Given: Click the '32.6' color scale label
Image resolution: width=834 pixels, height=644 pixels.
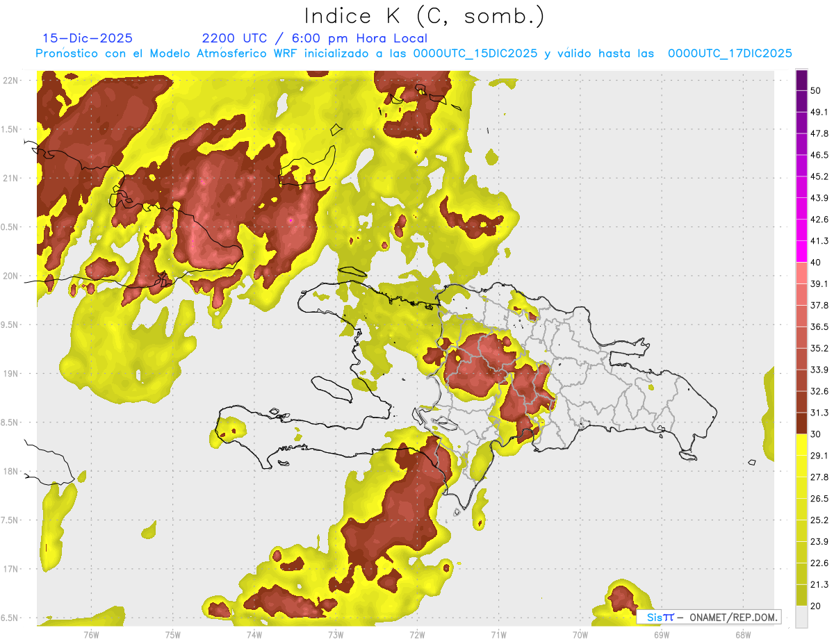Looking at the screenshot, I should click(x=819, y=391).
